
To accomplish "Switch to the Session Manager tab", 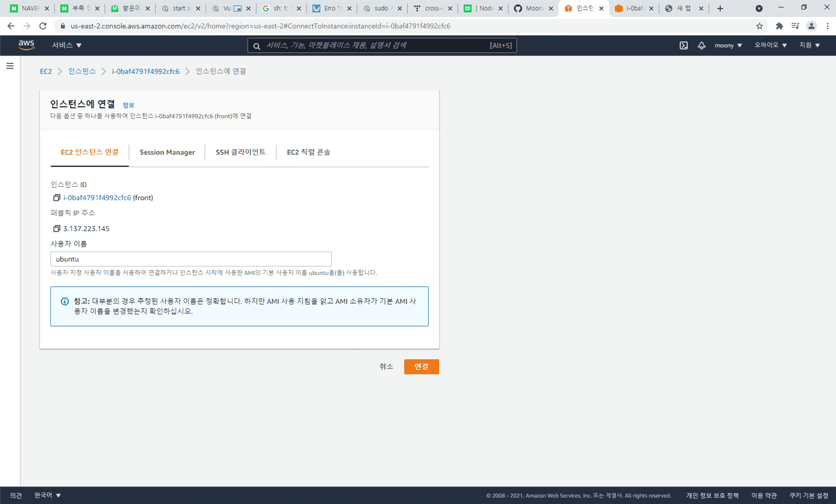I will [167, 152].
